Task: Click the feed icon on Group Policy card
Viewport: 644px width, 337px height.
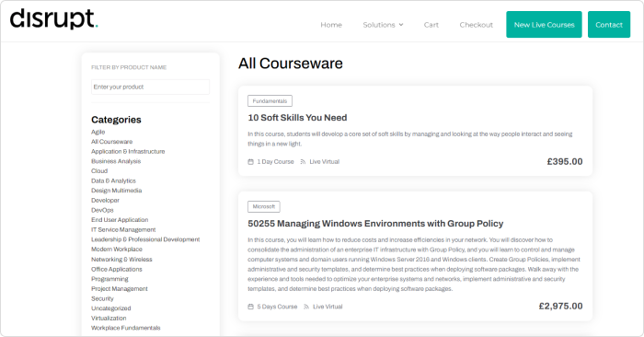Action: click(x=306, y=307)
